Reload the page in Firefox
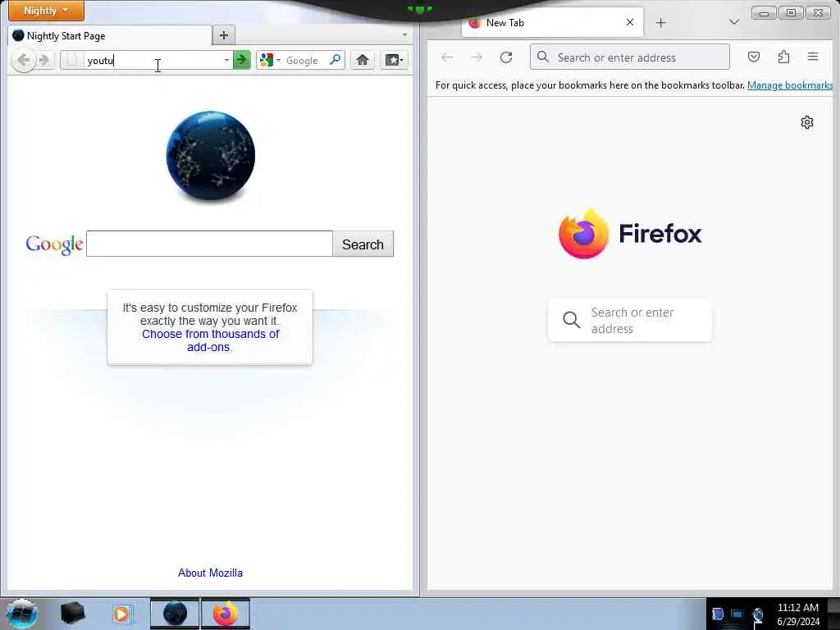Image resolution: width=840 pixels, height=630 pixels. click(506, 57)
